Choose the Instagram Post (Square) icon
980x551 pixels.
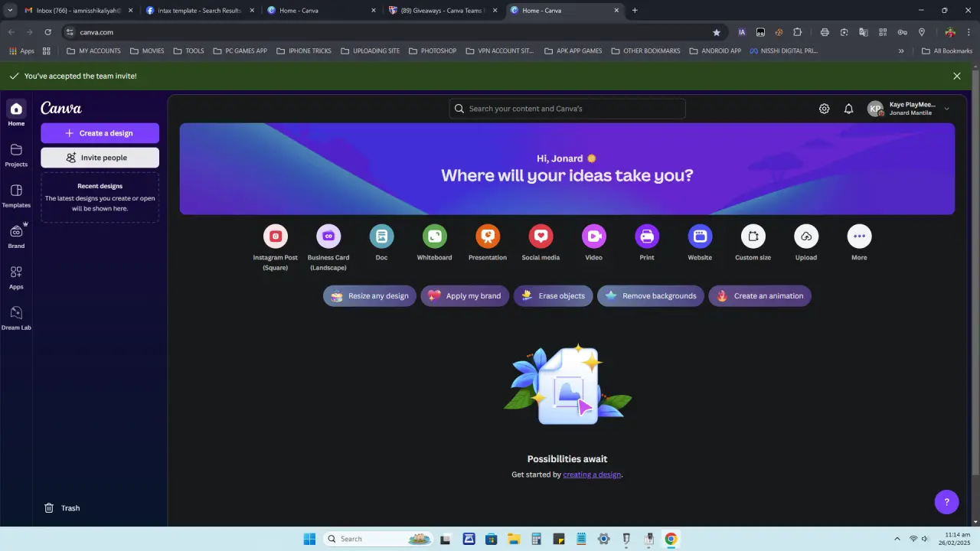[276, 236]
